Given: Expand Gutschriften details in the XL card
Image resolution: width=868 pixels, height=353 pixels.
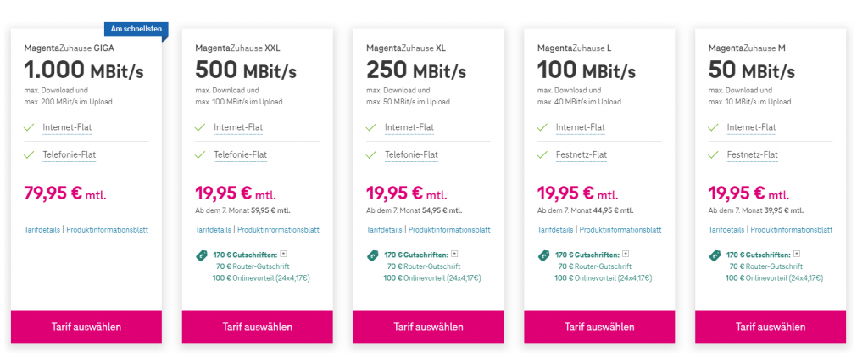Looking at the screenshot, I should tap(455, 253).
